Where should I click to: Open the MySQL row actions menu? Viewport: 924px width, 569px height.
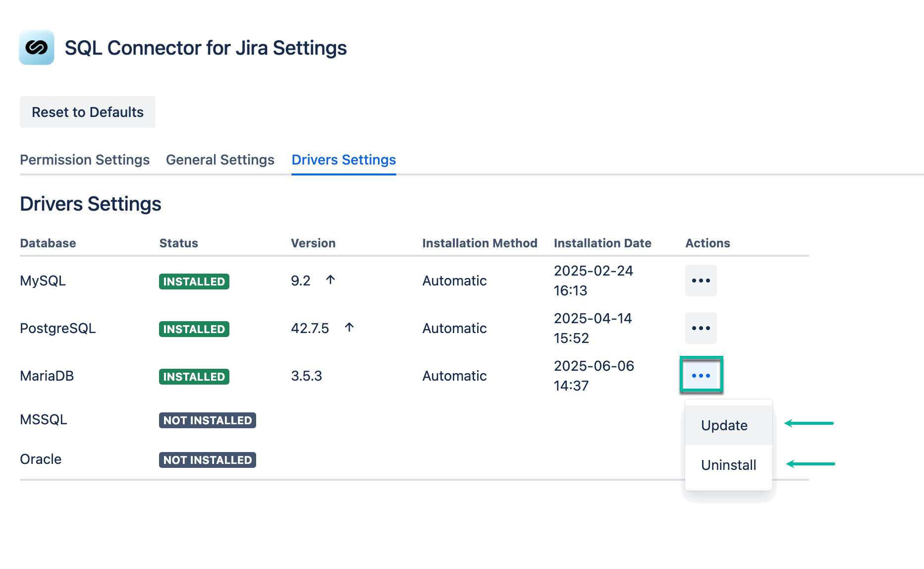[701, 281]
